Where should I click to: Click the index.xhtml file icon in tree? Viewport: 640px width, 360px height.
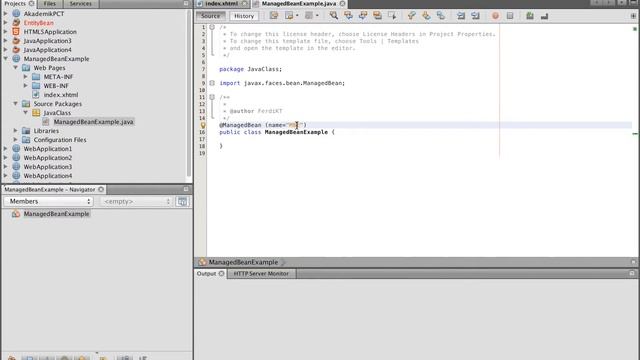tap(36, 95)
